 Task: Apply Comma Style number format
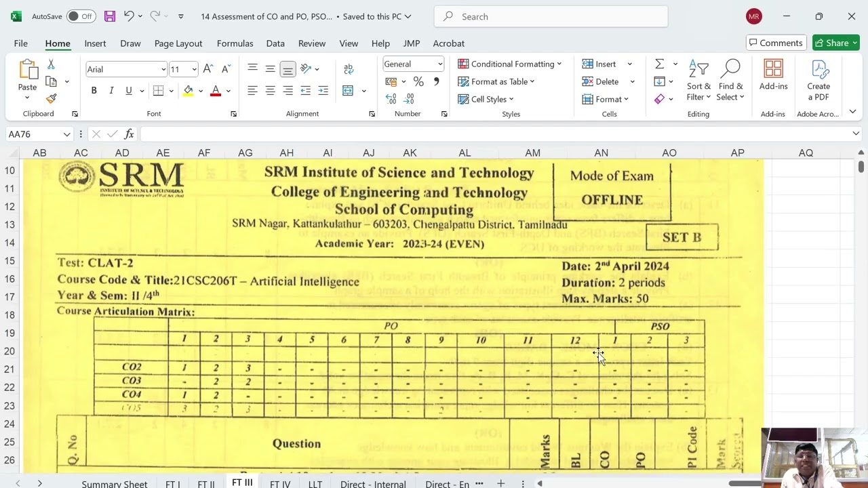pyautogui.click(x=436, y=81)
